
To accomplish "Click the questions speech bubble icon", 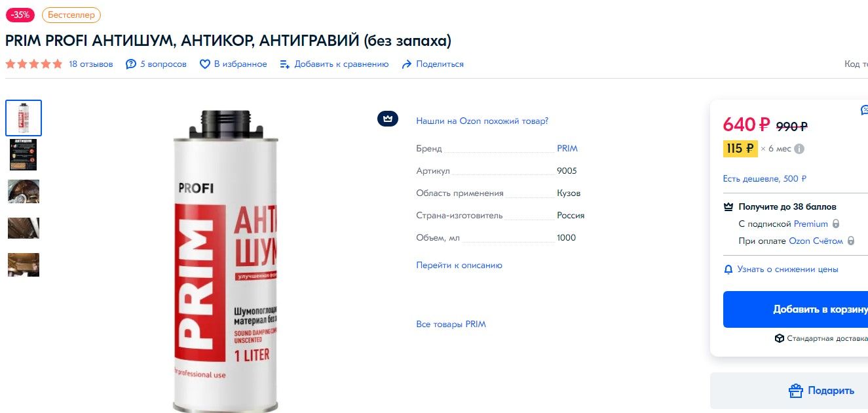I will tap(131, 64).
